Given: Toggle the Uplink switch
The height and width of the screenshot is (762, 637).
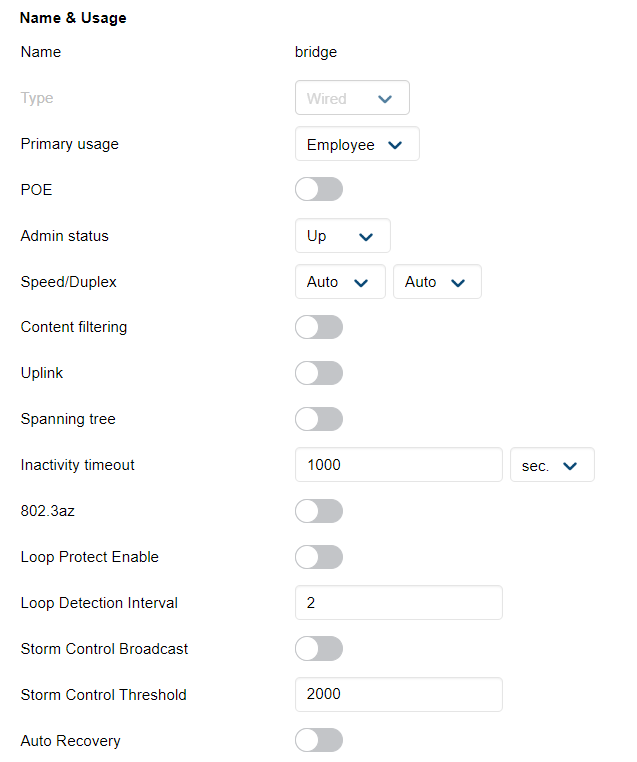Looking at the screenshot, I should click(319, 373).
